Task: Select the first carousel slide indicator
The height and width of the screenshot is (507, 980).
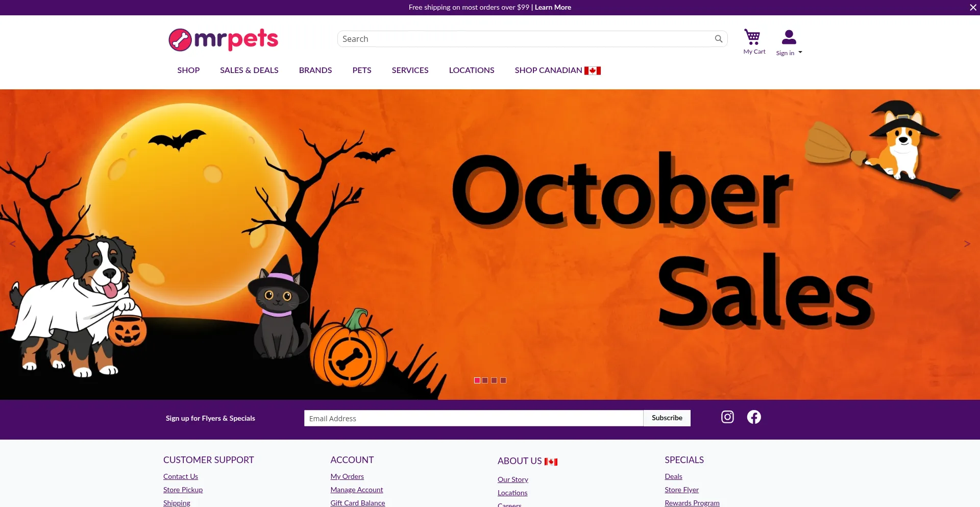Action: (x=477, y=380)
